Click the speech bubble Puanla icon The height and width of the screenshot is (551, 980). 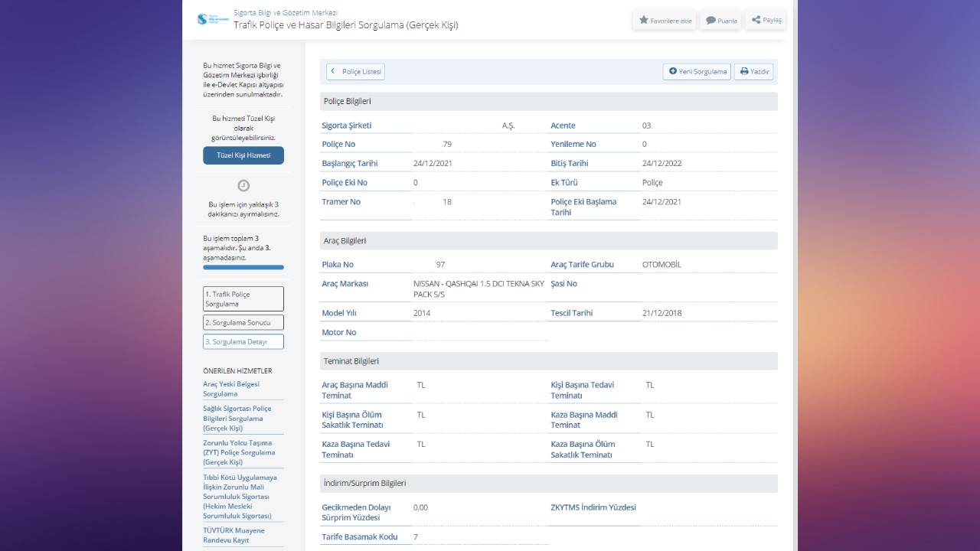tap(710, 21)
